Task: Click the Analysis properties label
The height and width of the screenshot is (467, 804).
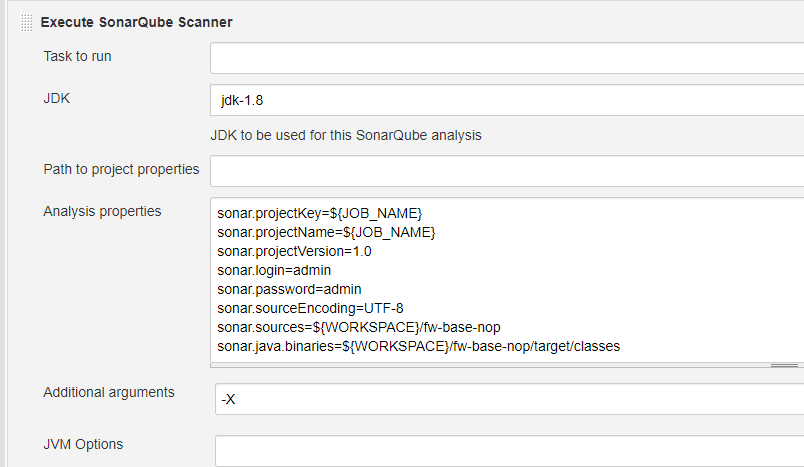Action: [102, 211]
